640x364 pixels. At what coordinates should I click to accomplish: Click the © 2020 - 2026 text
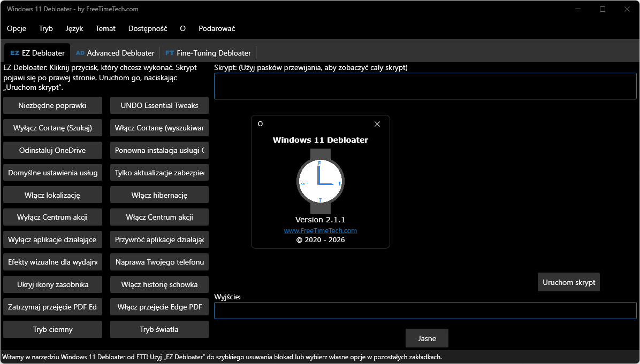pos(321,239)
